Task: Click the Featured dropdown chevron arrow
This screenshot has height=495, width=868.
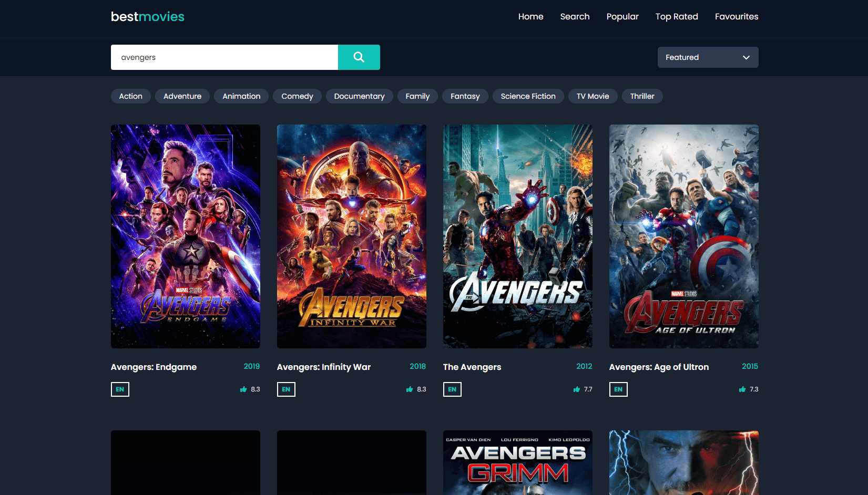Action: click(746, 57)
